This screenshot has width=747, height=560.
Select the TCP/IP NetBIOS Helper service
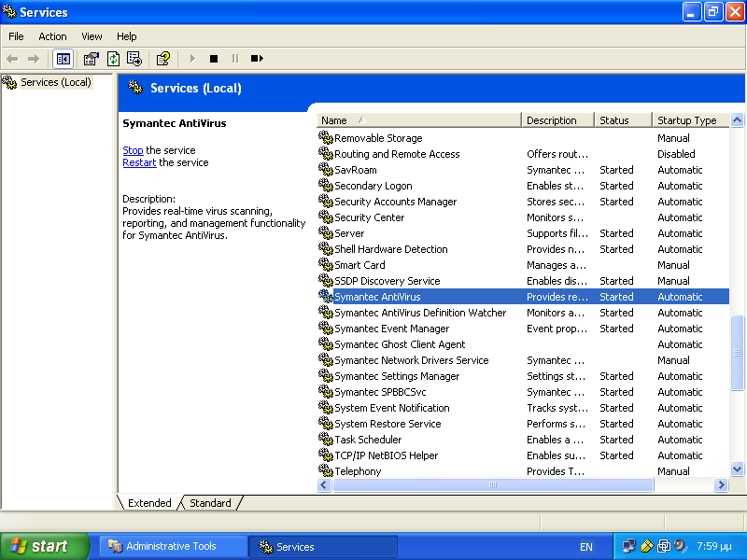point(523,455)
